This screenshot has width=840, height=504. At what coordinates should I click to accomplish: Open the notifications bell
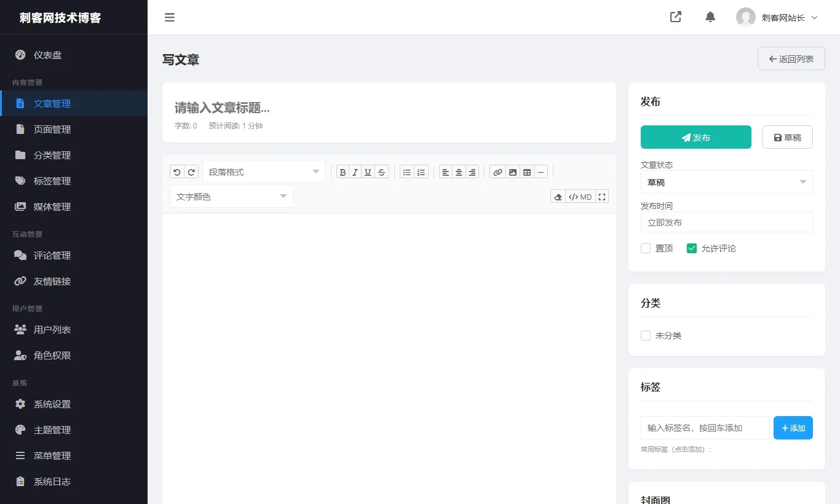[x=710, y=17]
